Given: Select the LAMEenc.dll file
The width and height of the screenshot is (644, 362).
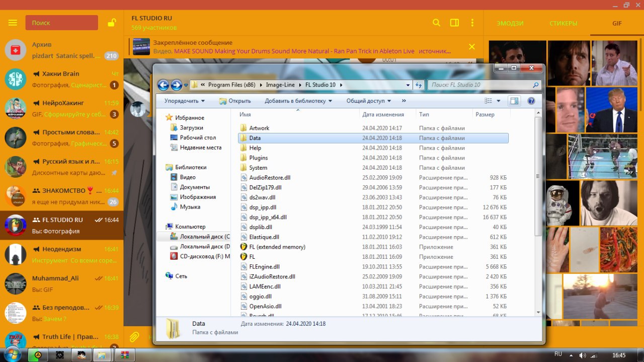Looking at the screenshot, I should pyautogui.click(x=373, y=286).
